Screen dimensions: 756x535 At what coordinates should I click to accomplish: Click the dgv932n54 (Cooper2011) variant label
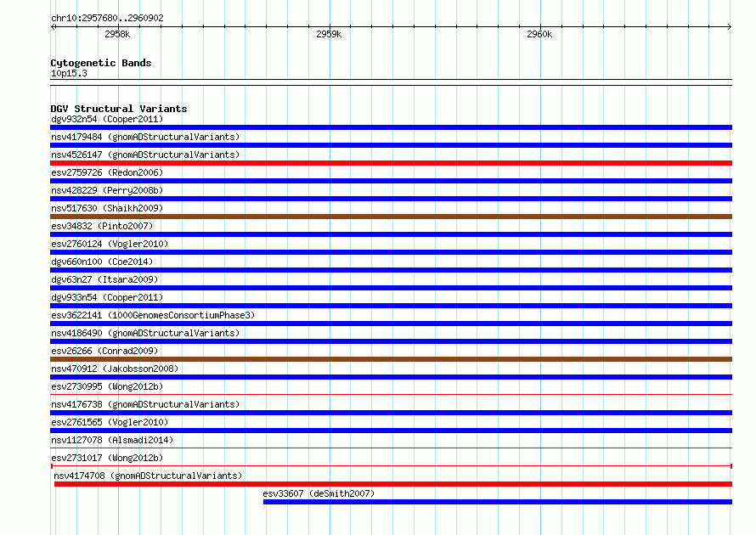(x=107, y=119)
